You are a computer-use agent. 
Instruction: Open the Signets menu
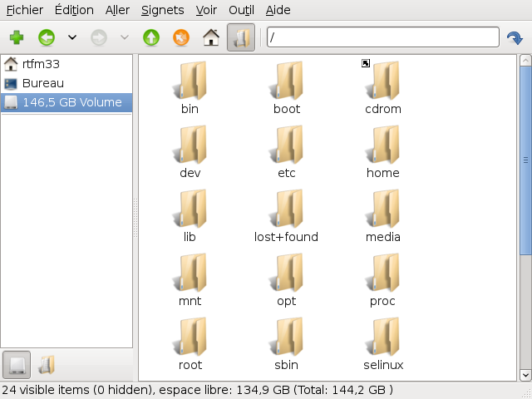163,10
